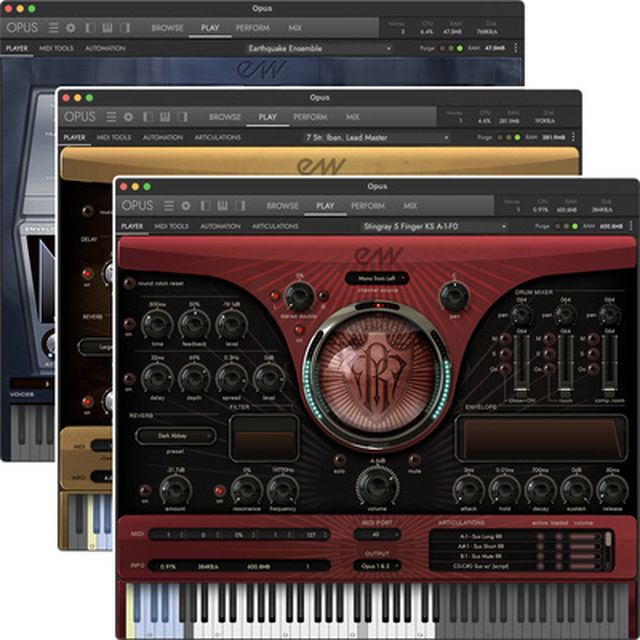
Task: Open Output Opus 1 & 2 dropdown
Action: point(377,566)
